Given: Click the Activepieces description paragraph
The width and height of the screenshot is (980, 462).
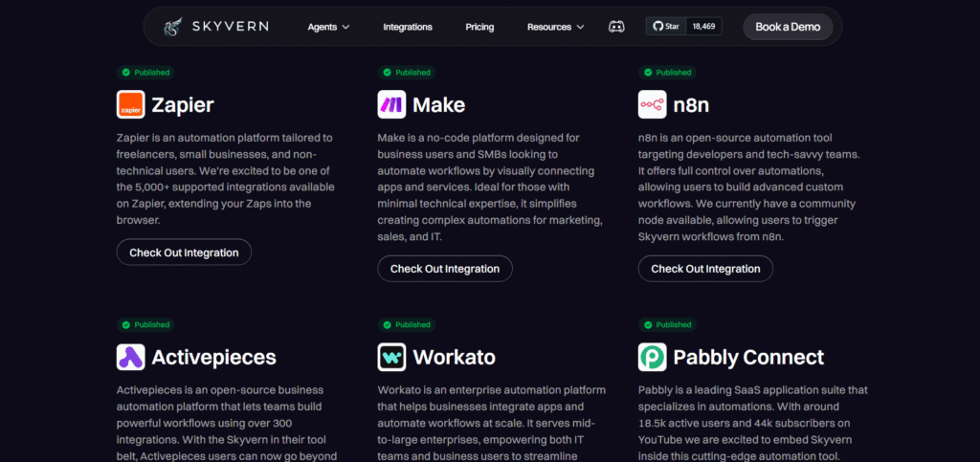Looking at the screenshot, I should 228,423.
